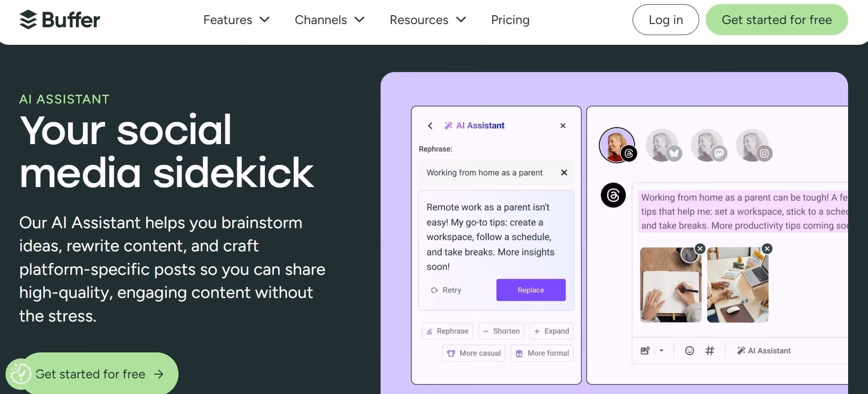Click the hashtag icon
The height and width of the screenshot is (394, 868).
coord(710,351)
